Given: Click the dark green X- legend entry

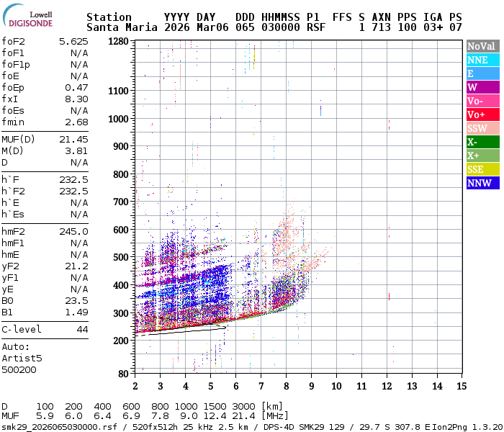Looking at the screenshot, I should point(482,142).
